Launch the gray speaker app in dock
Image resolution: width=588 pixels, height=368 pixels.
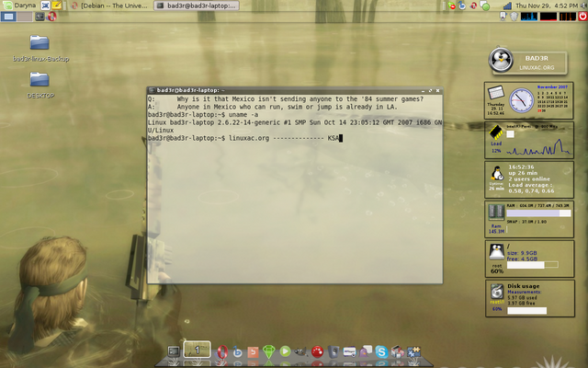(333, 351)
